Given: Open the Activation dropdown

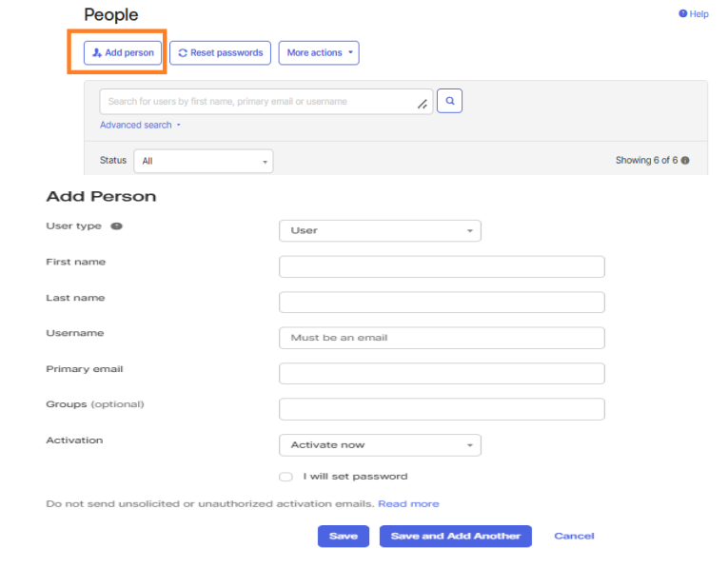Looking at the screenshot, I should tap(380, 445).
